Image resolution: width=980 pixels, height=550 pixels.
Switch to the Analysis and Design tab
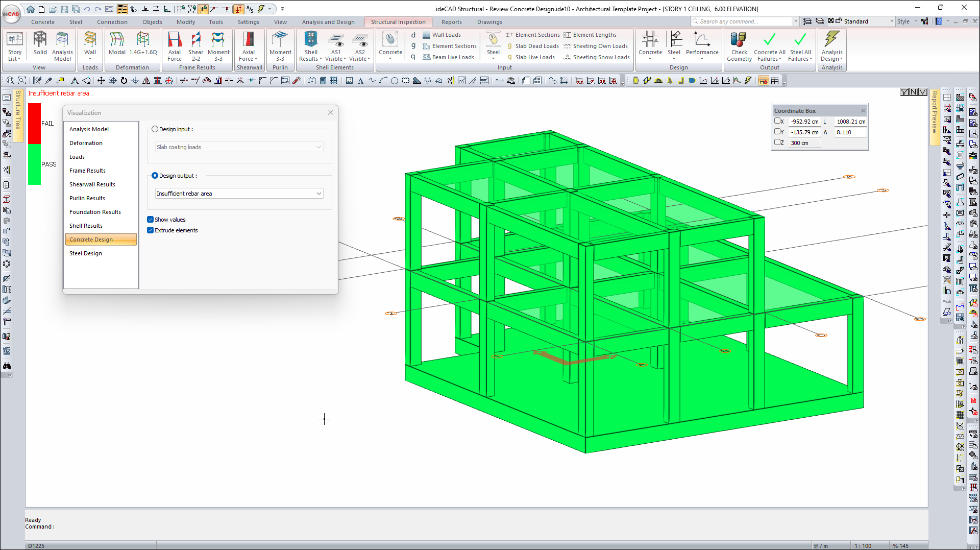pyautogui.click(x=328, y=22)
